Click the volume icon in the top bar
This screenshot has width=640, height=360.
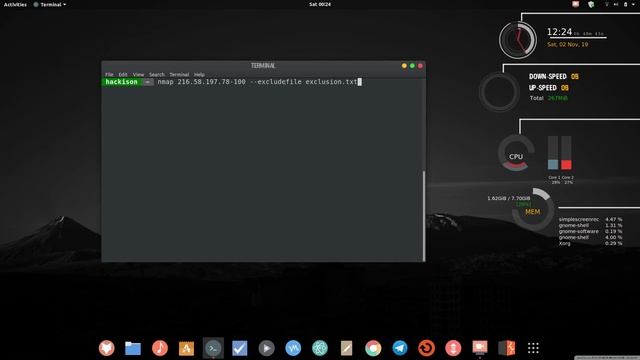[616, 4]
